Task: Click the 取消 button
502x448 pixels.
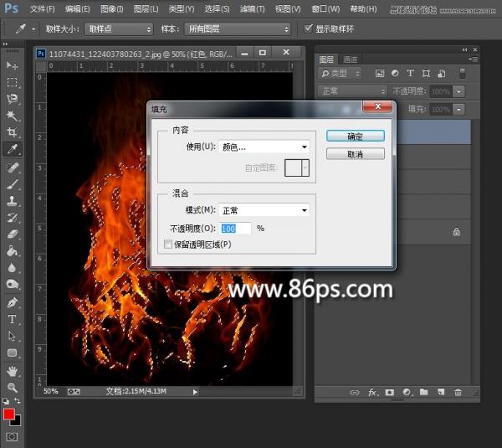Action: (355, 154)
